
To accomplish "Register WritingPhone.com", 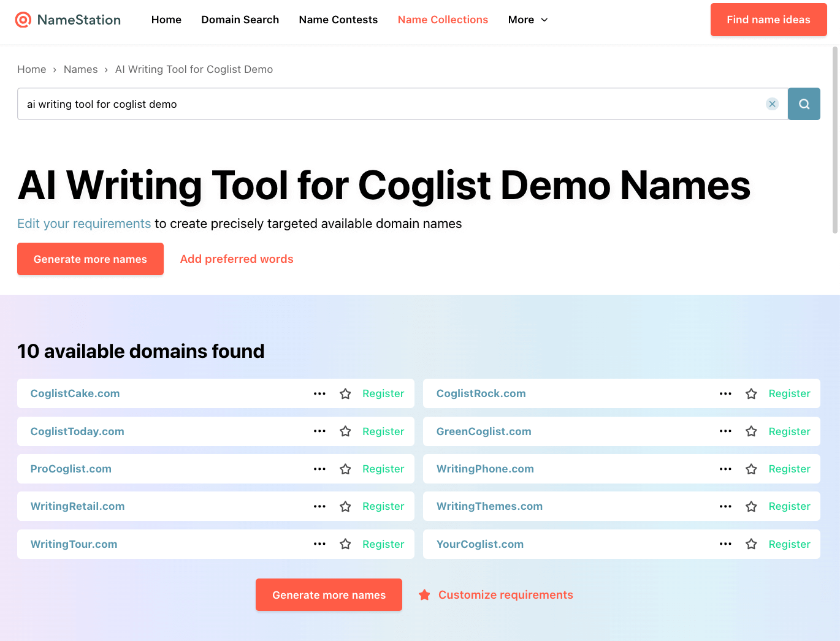I will click(790, 469).
